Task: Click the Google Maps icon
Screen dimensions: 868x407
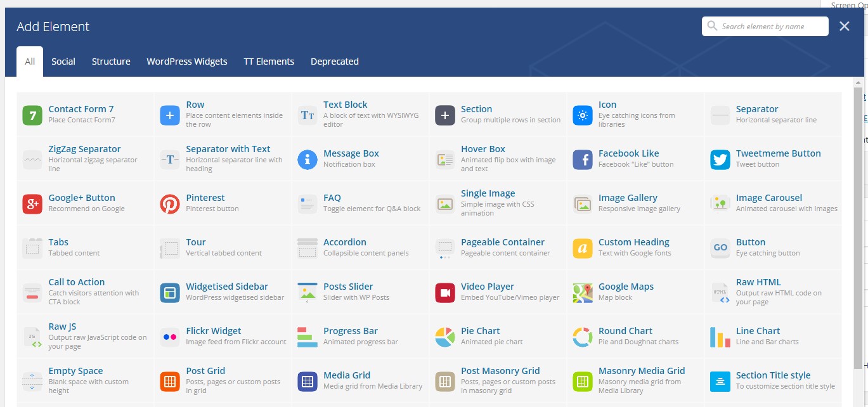Action: [x=583, y=293]
